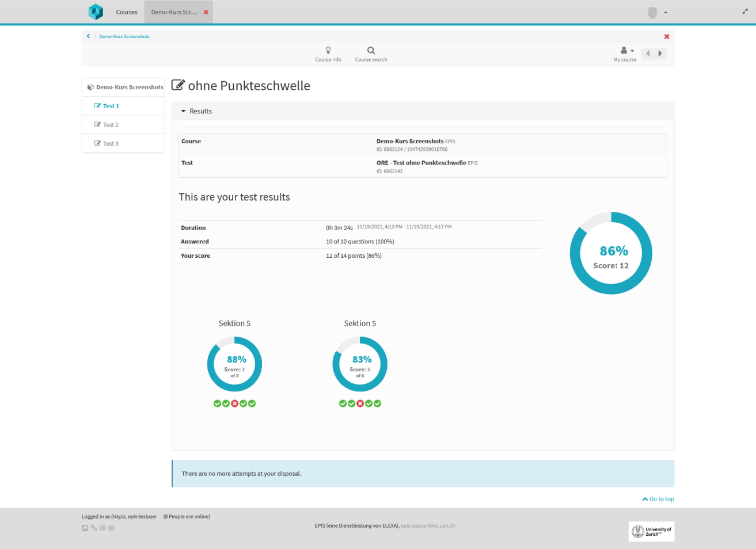Click the chain link icon in the footer
The height and width of the screenshot is (549, 756).
click(x=94, y=528)
